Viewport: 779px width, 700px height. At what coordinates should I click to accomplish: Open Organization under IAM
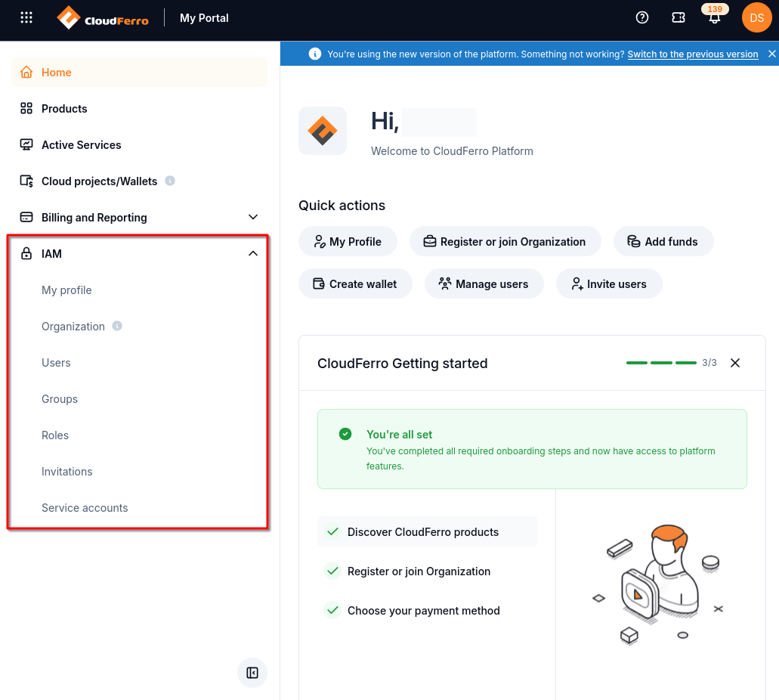(x=73, y=326)
